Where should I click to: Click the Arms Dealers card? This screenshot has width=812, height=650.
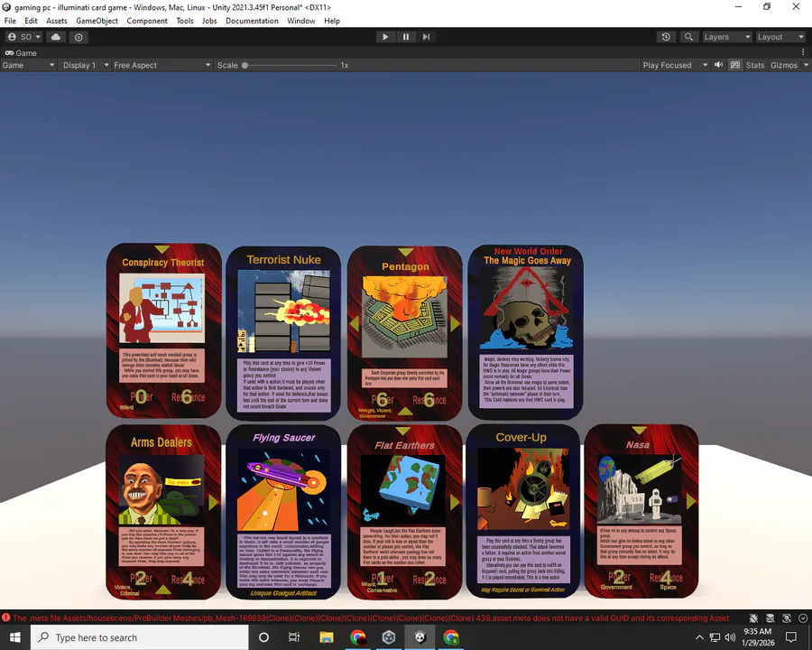163,512
